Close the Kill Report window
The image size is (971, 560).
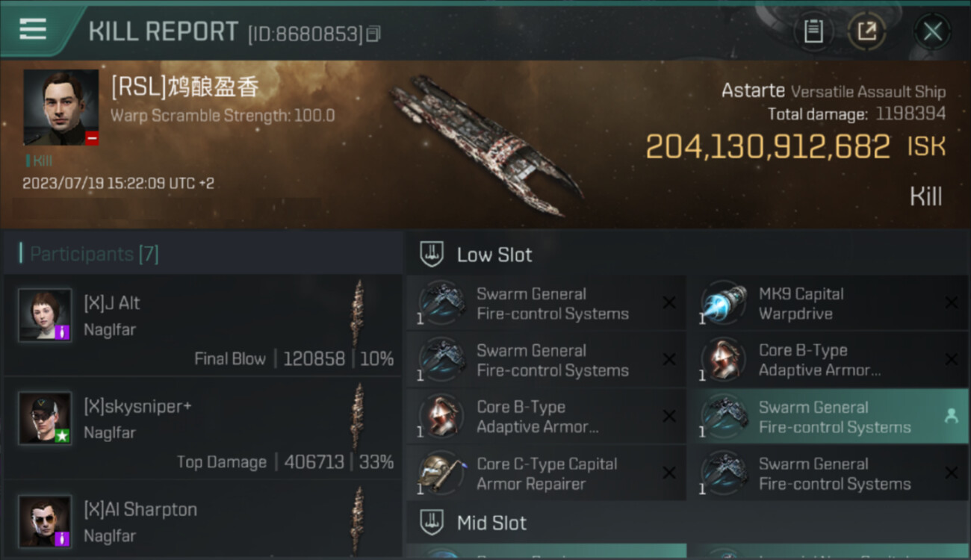932,31
